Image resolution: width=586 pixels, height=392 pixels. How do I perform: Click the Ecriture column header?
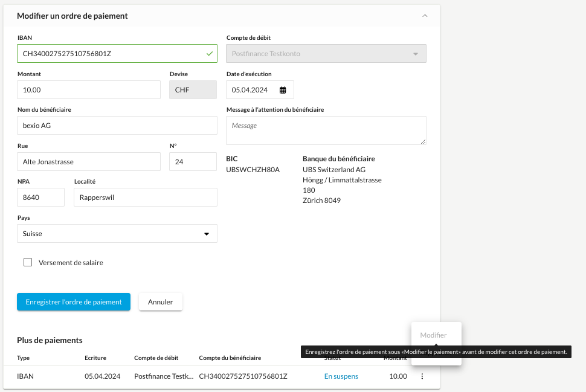click(x=95, y=358)
